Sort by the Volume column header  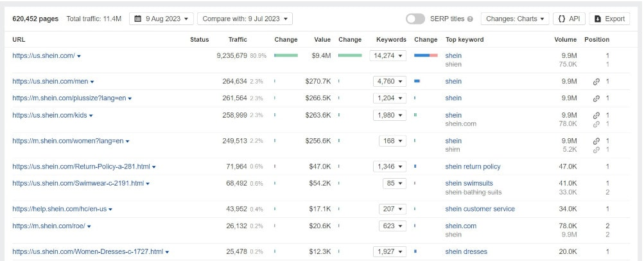(x=565, y=39)
